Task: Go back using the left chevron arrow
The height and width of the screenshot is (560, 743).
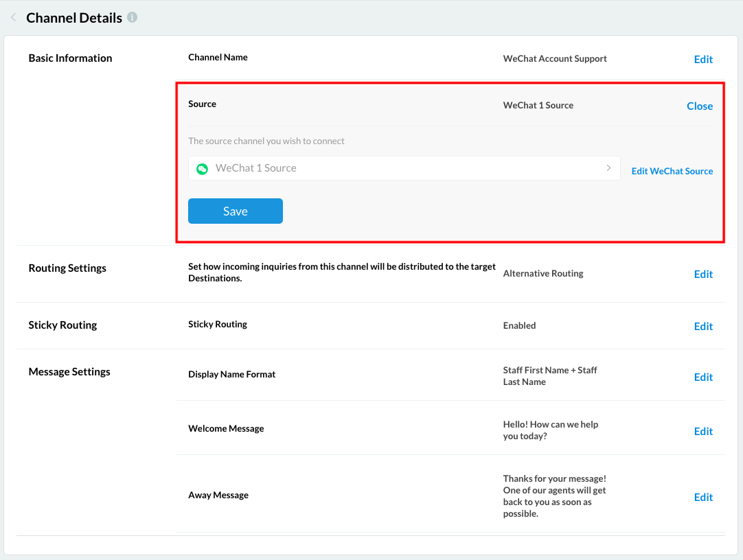Action: tap(14, 18)
